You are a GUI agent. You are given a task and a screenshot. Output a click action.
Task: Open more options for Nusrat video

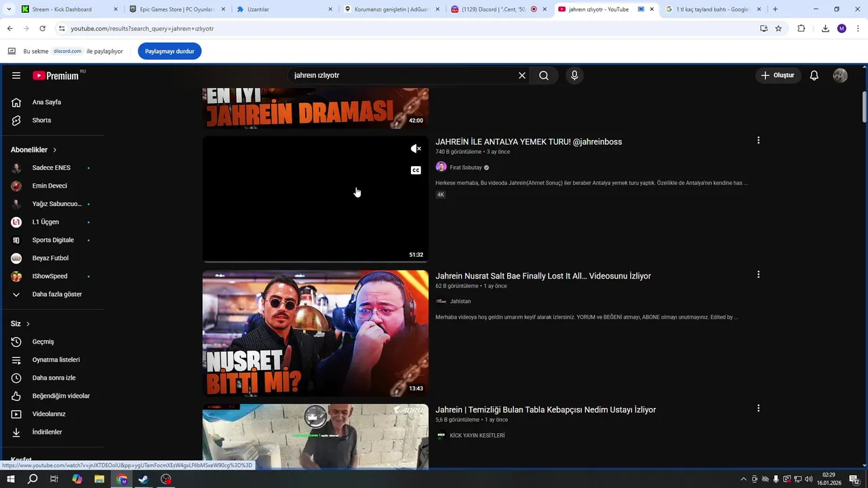758,274
